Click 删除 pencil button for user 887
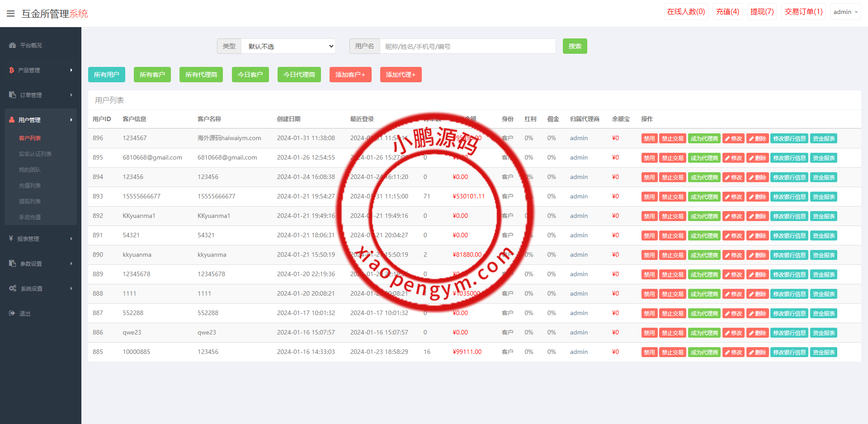Viewport: 868px width, 424px height. pyautogui.click(x=758, y=314)
